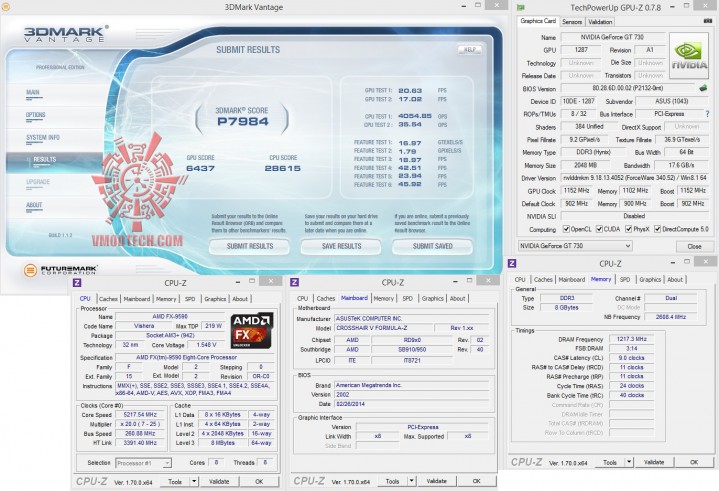Click the GPU-Z screenshot camera icon

tap(707, 21)
